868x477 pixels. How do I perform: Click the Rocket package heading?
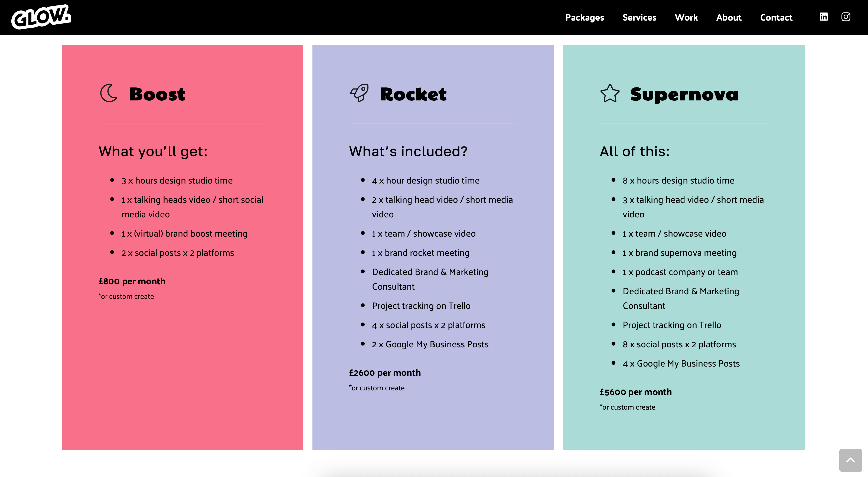tap(413, 94)
